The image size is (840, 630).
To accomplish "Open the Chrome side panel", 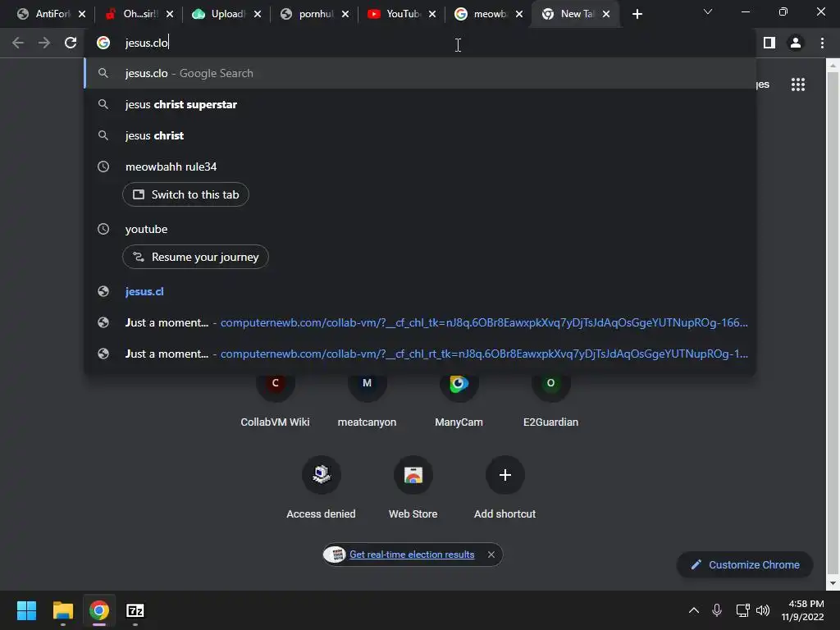I will coord(769,43).
